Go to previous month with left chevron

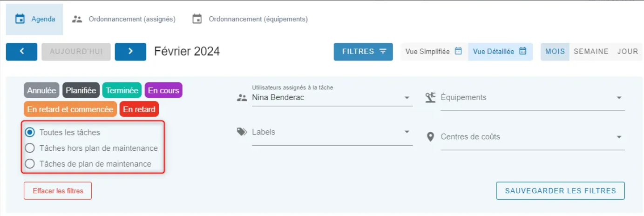tap(21, 52)
